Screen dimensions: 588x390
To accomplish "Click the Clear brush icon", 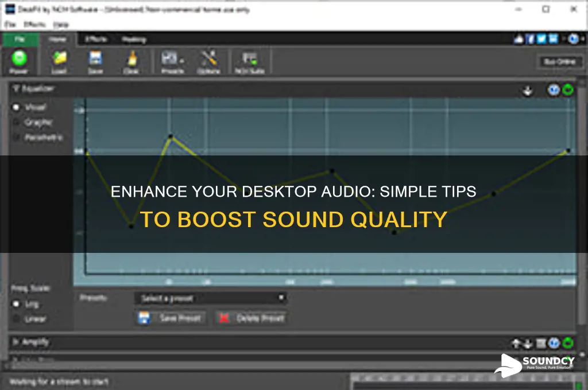I will (x=132, y=58).
